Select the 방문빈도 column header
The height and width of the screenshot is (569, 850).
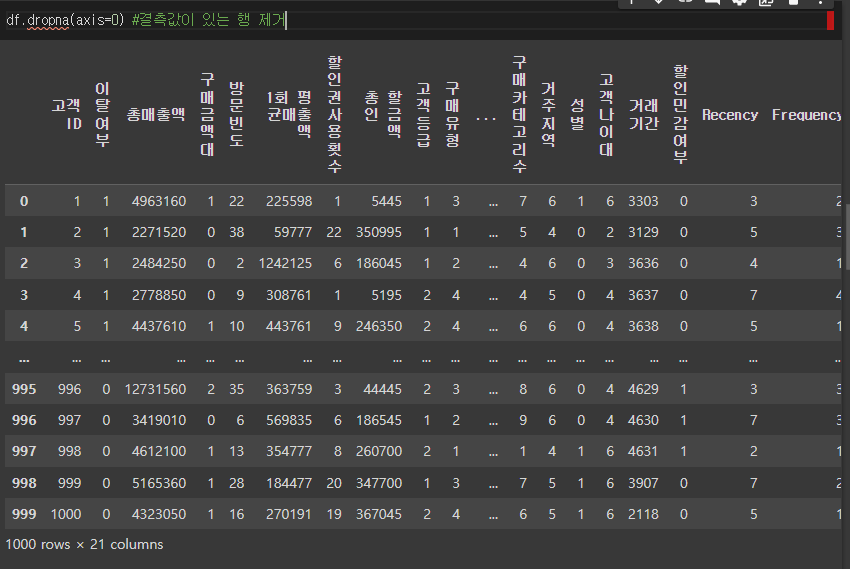point(236,114)
